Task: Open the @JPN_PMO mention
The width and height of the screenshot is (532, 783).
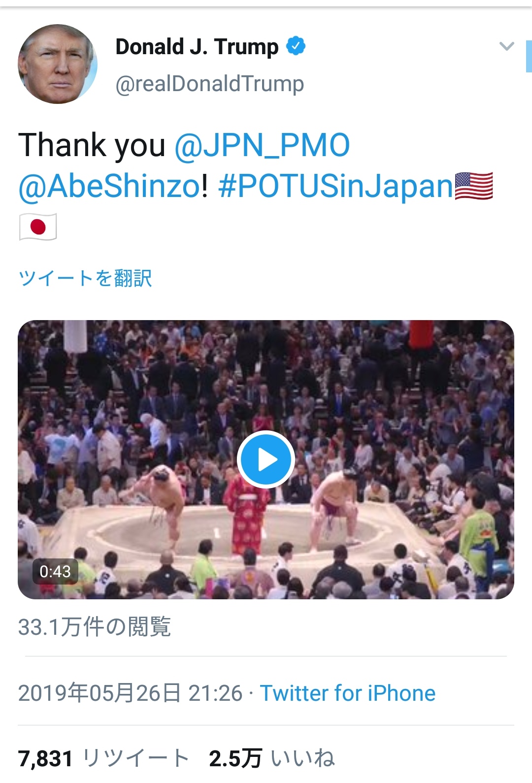Action: click(x=262, y=145)
